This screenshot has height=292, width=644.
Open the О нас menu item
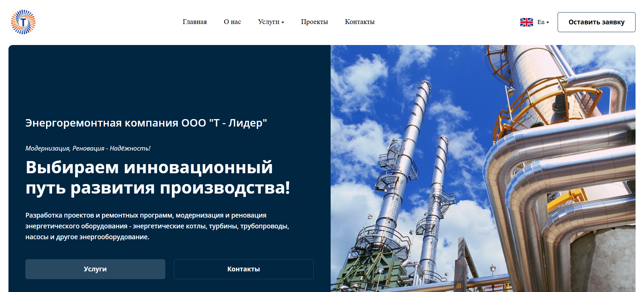232,22
